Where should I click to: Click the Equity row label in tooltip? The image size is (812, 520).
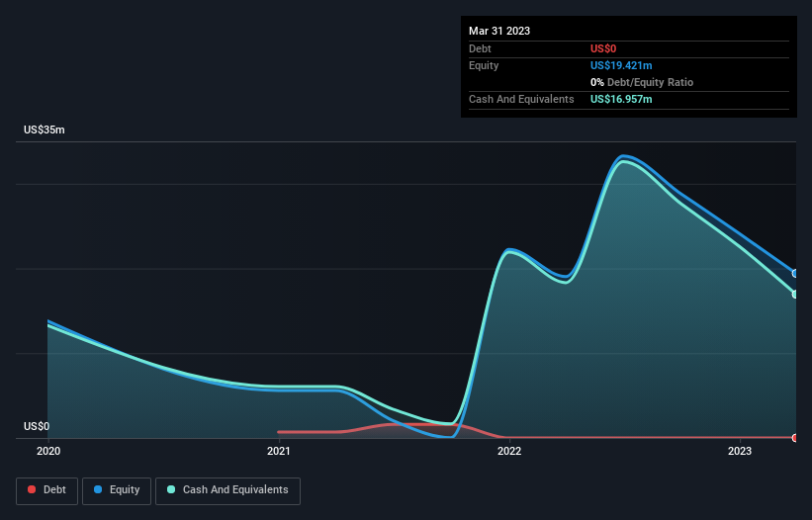[484, 65]
